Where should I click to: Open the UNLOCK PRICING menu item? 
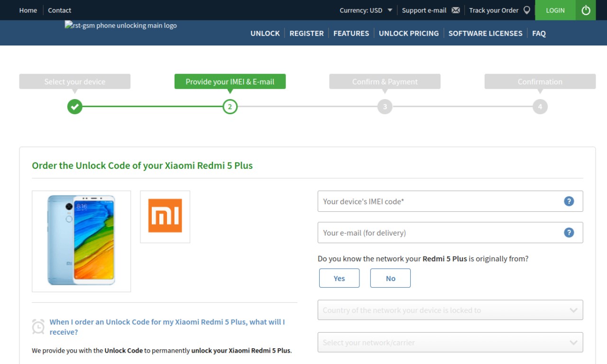(x=409, y=33)
